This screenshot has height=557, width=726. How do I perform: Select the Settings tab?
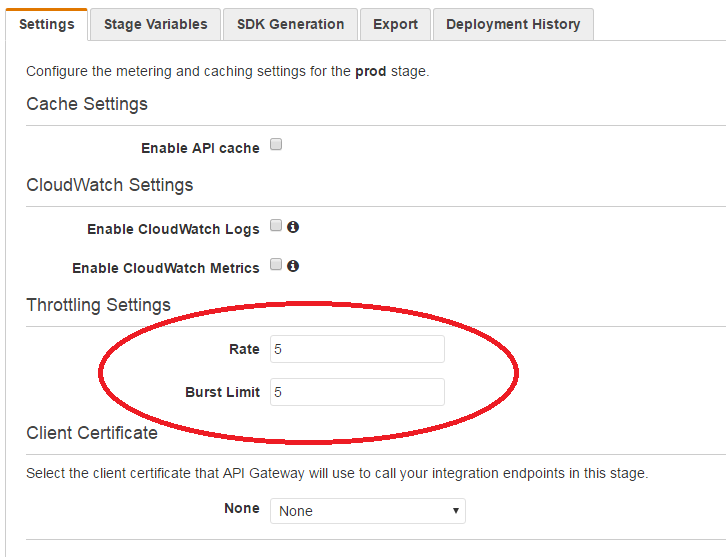47,24
